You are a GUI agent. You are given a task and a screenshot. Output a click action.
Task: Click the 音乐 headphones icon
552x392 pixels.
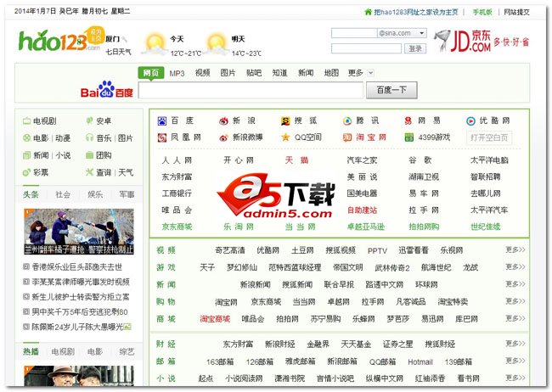click(90, 138)
